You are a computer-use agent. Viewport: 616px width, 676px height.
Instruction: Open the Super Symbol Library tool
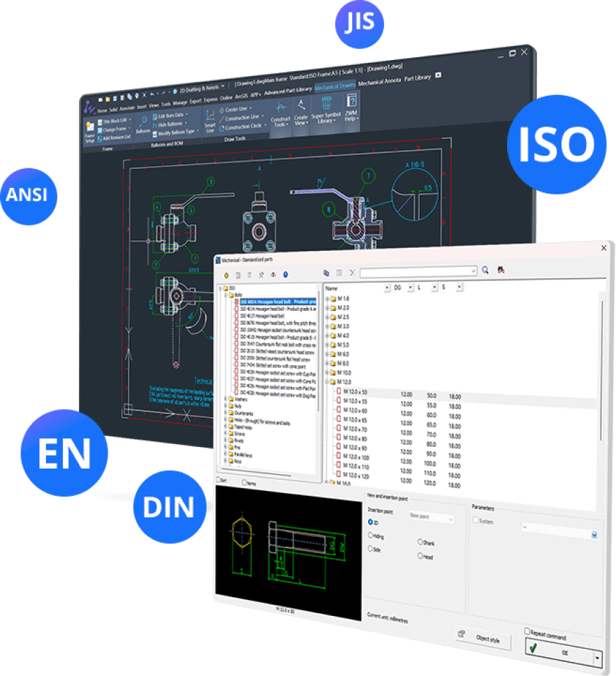click(326, 110)
